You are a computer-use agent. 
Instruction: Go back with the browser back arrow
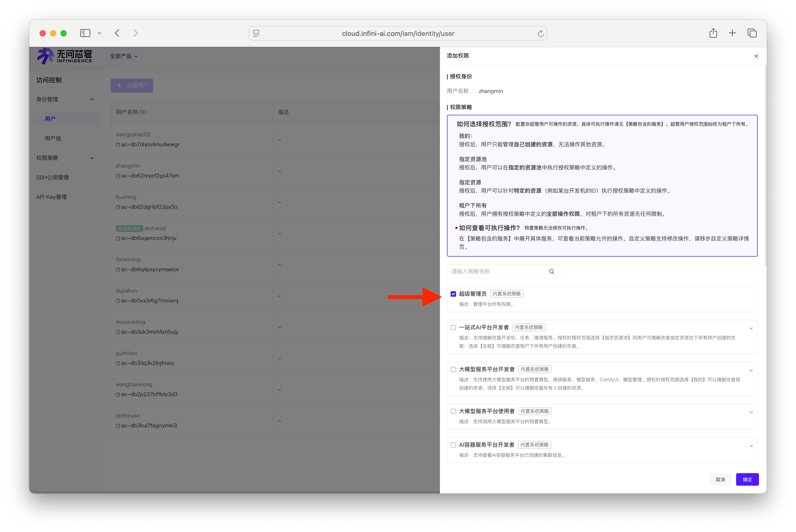coord(117,33)
